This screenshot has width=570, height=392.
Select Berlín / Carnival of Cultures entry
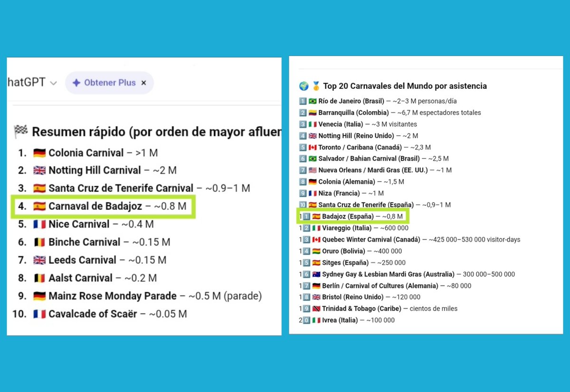[397, 286]
